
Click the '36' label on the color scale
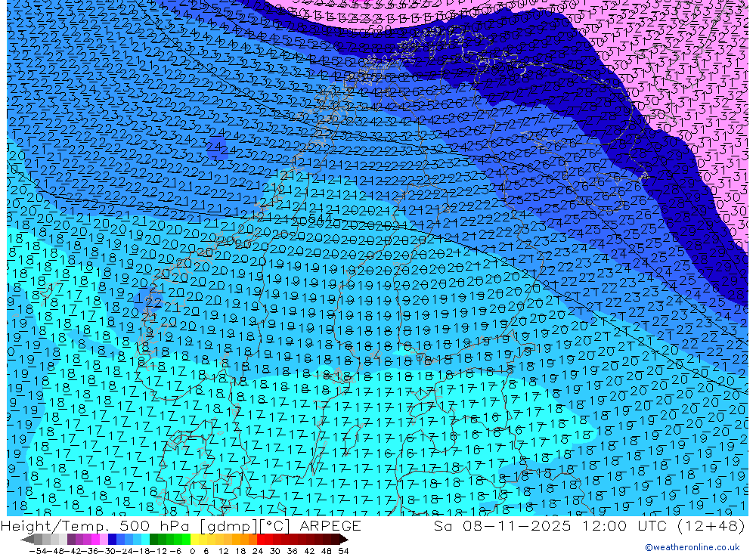click(292, 551)
